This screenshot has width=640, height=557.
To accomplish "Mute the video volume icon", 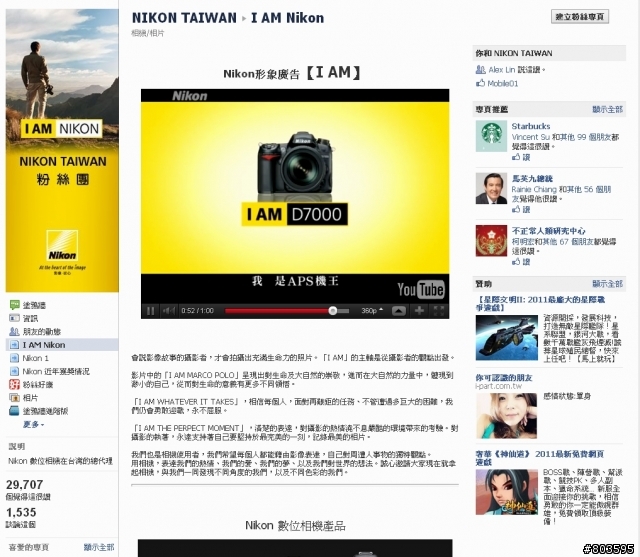I will (x=169, y=311).
